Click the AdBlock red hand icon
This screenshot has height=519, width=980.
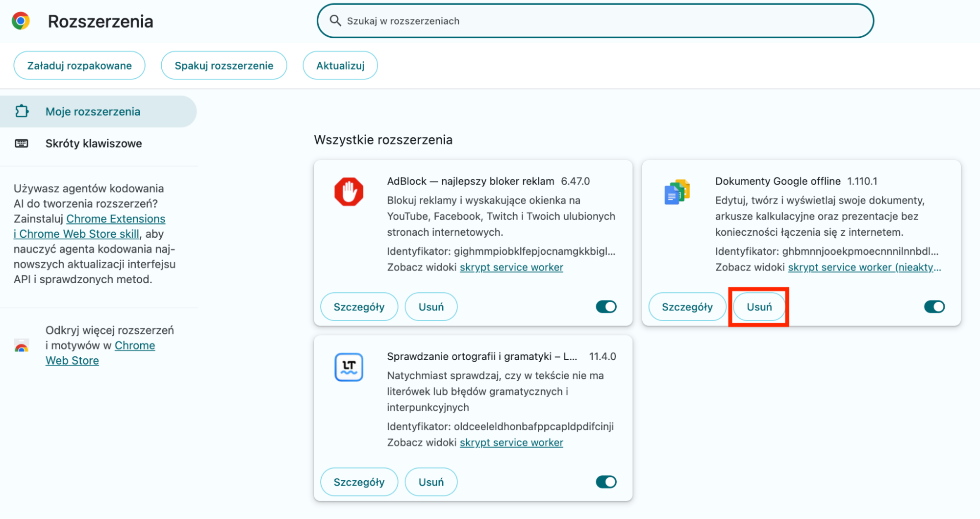coord(349,192)
